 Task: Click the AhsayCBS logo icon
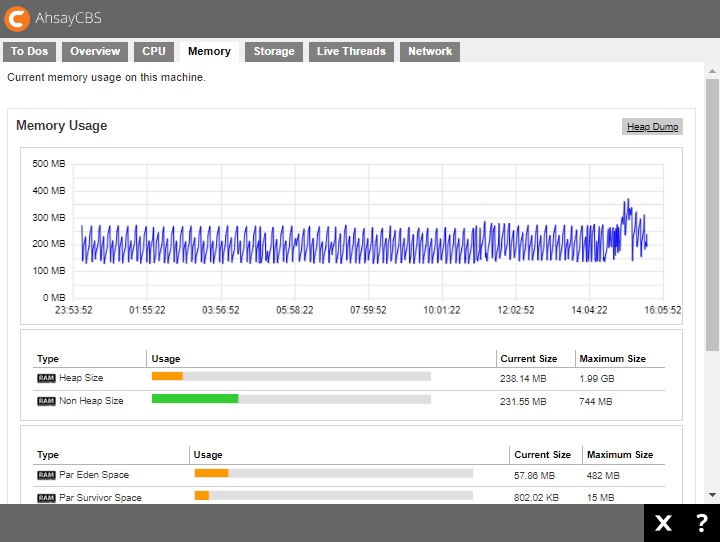[x=18, y=18]
